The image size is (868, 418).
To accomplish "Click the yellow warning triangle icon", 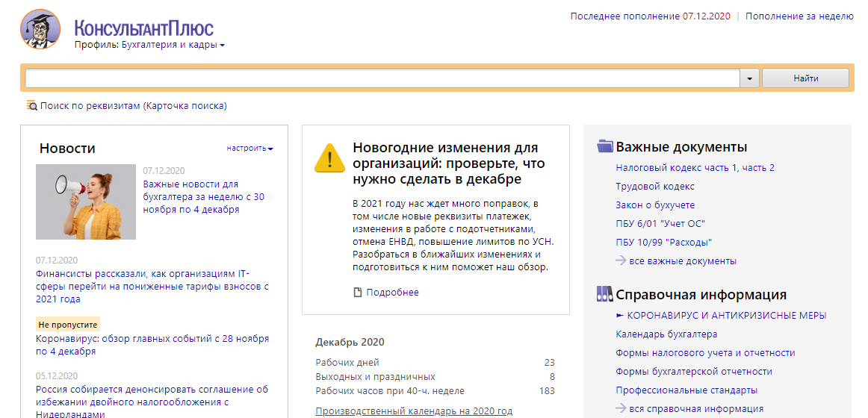I will pyautogui.click(x=329, y=157).
